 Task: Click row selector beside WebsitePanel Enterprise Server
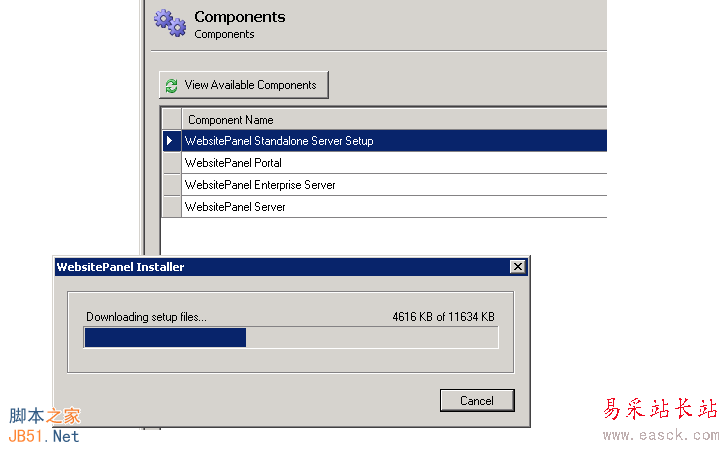171,185
